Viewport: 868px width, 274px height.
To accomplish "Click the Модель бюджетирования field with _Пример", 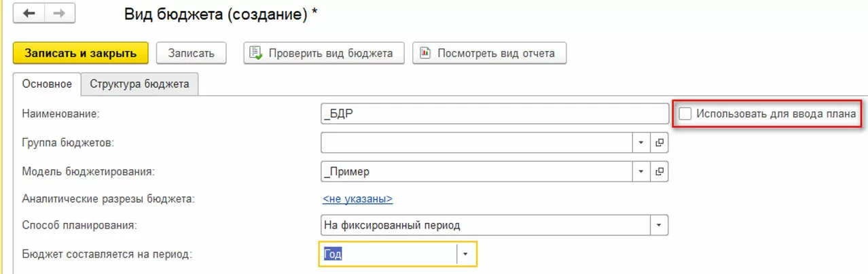I will (x=475, y=171).
